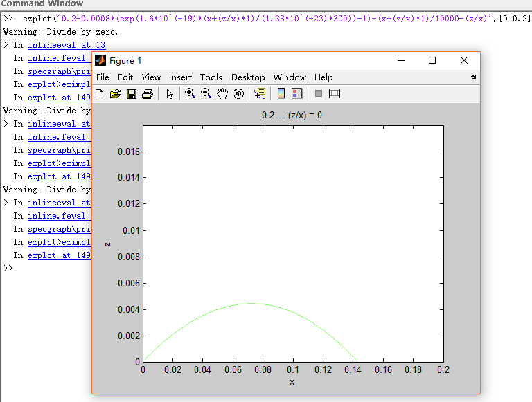Click the New Figure icon
The image size is (532, 402).
(100, 93)
